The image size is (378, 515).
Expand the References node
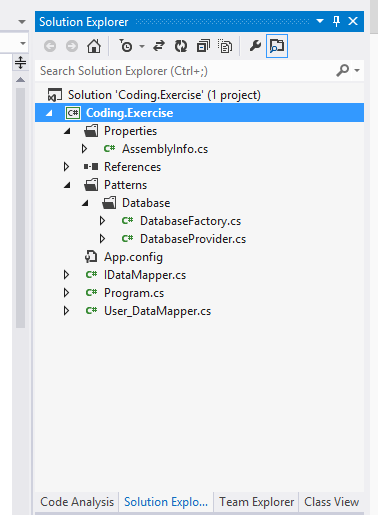(66, 167)
